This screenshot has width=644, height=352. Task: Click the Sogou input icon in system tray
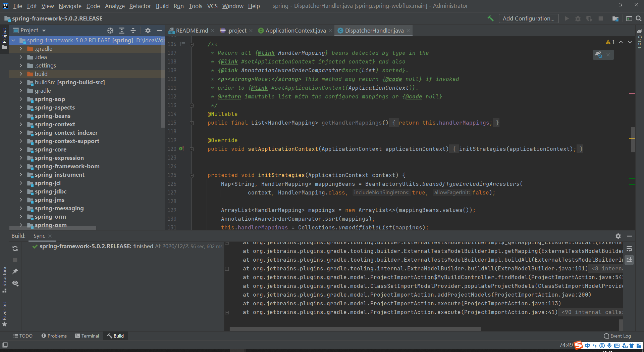(x=578, y=345)
